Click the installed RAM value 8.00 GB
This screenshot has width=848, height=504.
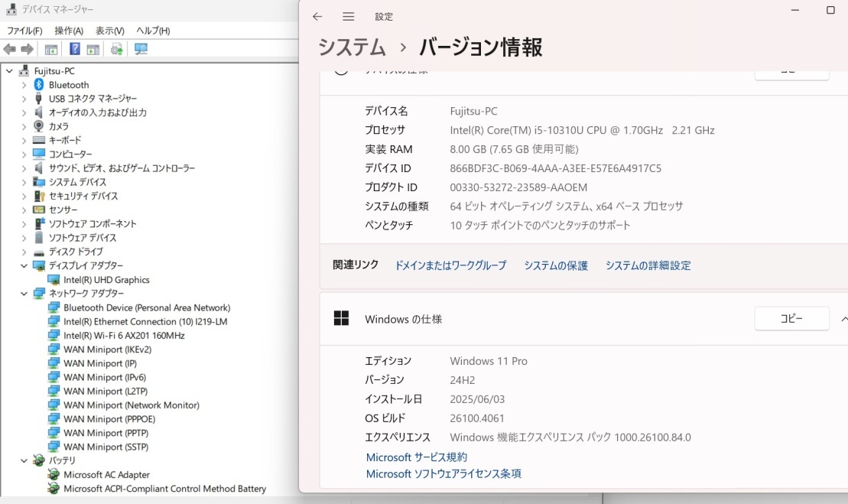click(514, 149)
